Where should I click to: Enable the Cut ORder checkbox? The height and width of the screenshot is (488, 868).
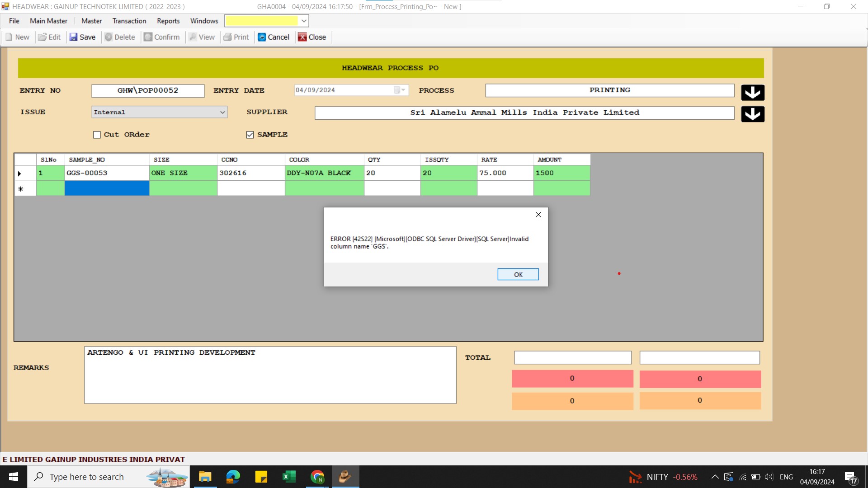click(x=97, y=135)
